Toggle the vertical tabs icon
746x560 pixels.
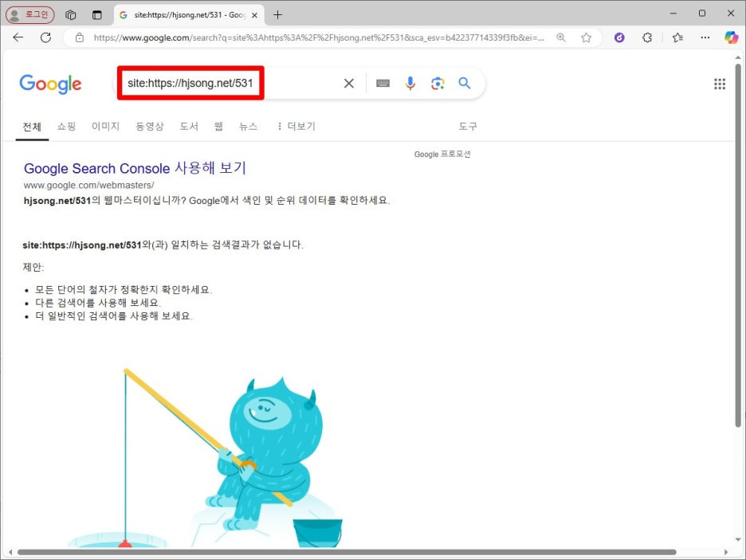tap(96, 14)
